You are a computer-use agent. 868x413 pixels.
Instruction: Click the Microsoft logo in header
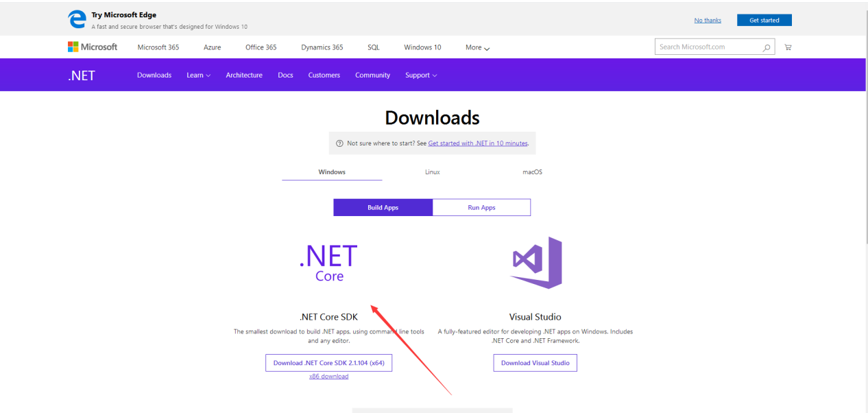[93, 47]
